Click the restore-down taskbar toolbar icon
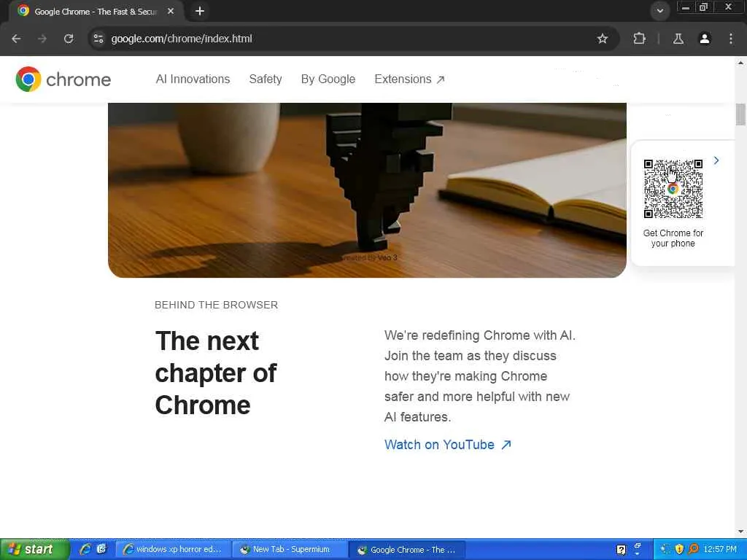 click(x=638, y=545)
